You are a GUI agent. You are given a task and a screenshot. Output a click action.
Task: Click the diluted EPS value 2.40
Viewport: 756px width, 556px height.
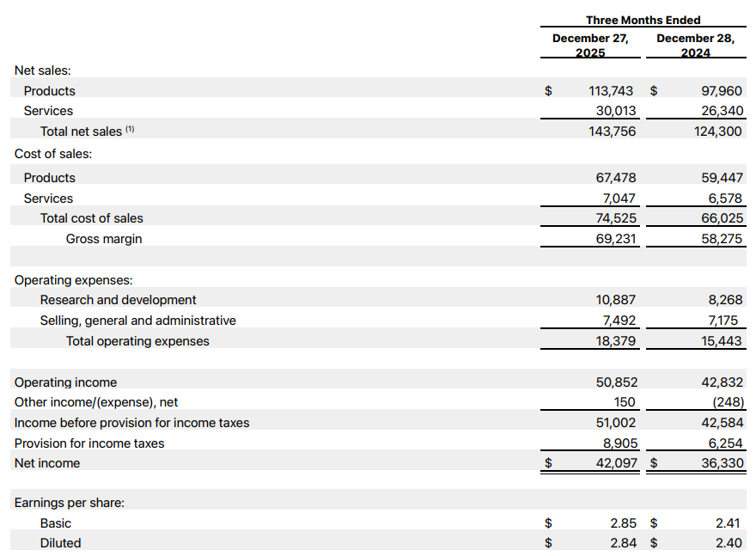pos(729,543)
